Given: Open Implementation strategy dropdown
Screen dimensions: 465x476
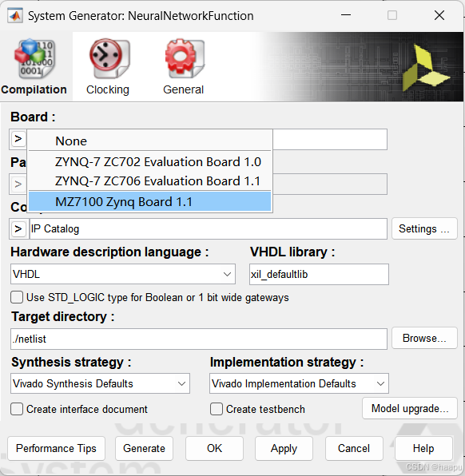Looking at the screenshot, I should point(299,383).
